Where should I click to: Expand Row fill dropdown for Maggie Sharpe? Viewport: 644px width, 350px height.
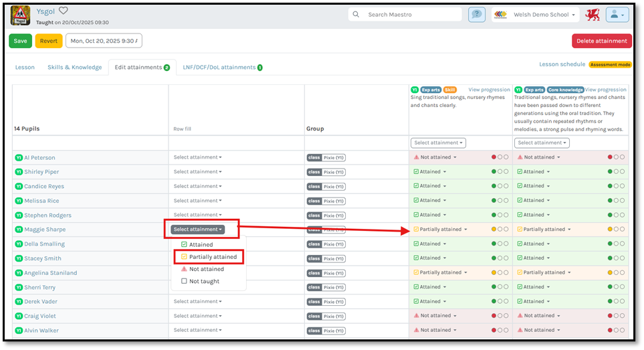tap(197, 230)
